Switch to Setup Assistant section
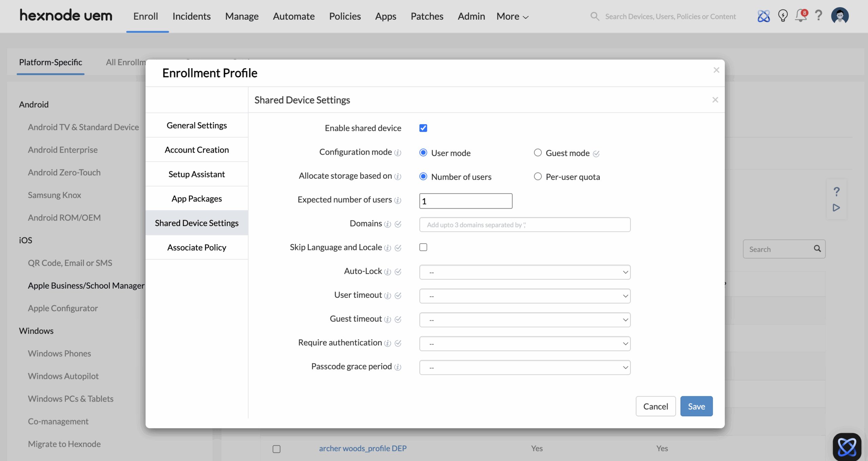The width and height of the screenshot is (868, 461). (197, 174)
